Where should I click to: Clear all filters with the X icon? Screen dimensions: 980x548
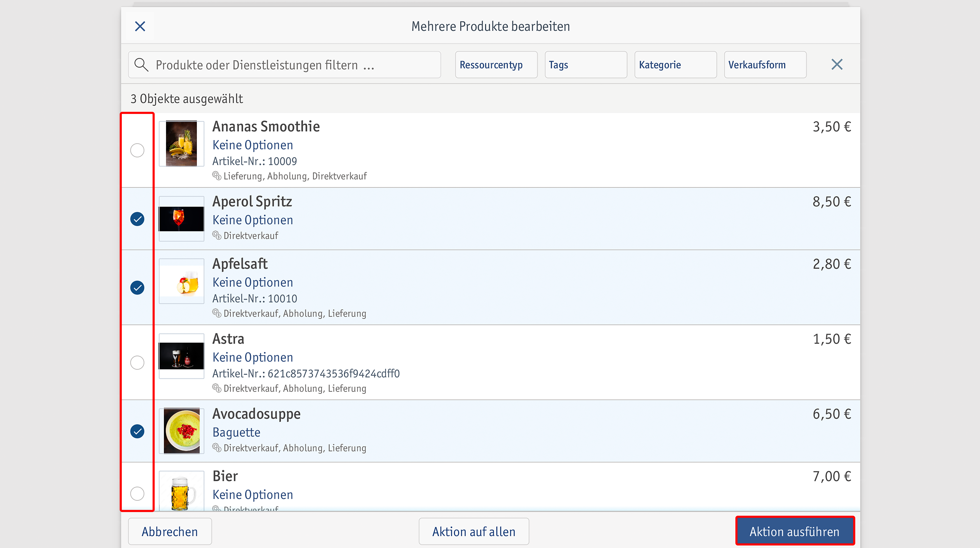pyautogui.click(x=837, y=64)
